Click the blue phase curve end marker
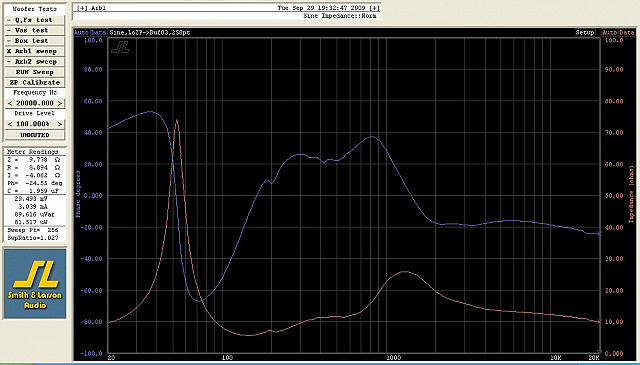Screen dimensions: 640x365 (x=600, y=234)
